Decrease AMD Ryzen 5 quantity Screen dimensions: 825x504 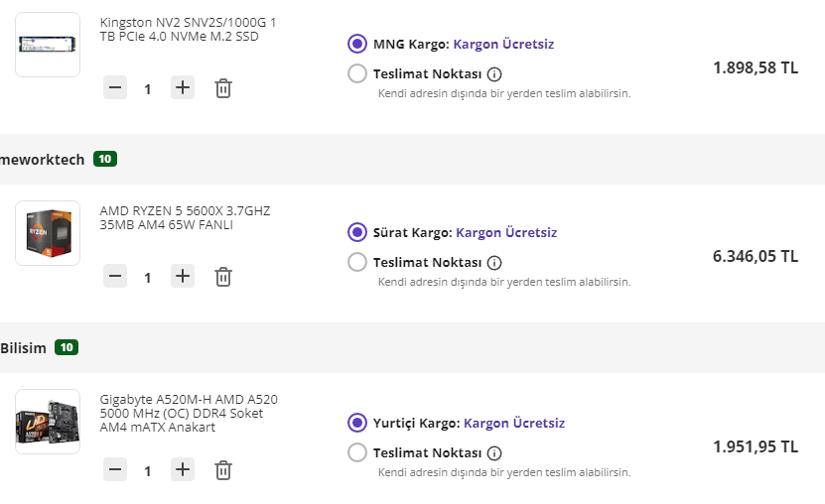(115, 277)
